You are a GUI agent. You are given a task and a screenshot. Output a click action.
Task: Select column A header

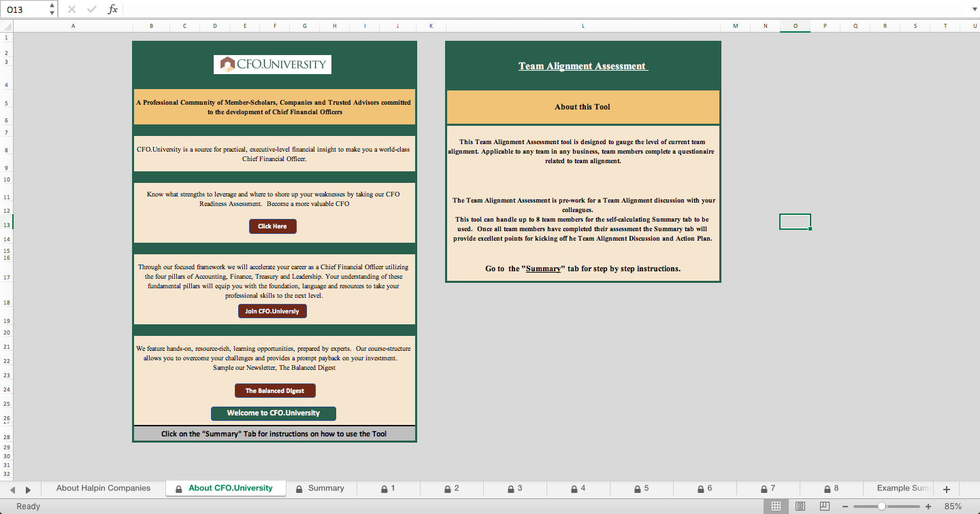73,26
